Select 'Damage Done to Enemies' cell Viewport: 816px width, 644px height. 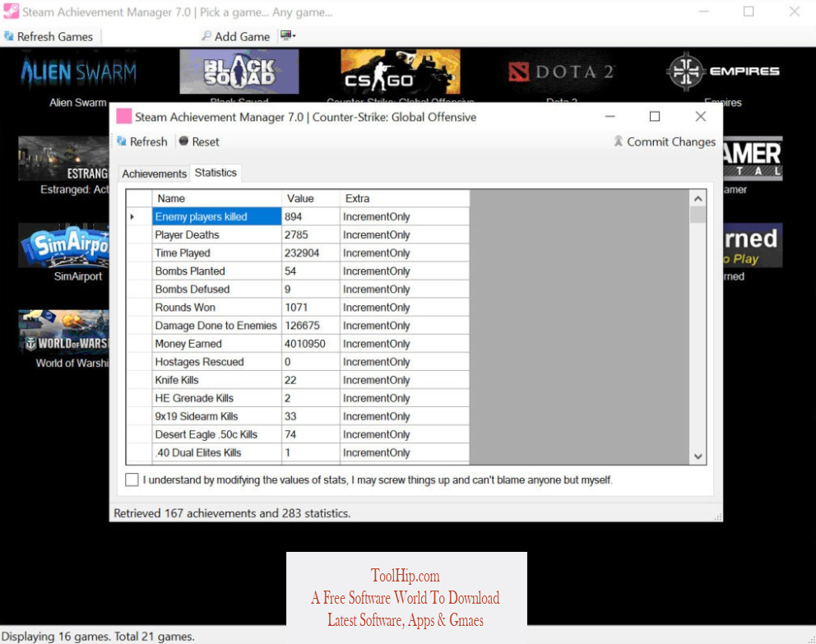[x=216, y=326]
